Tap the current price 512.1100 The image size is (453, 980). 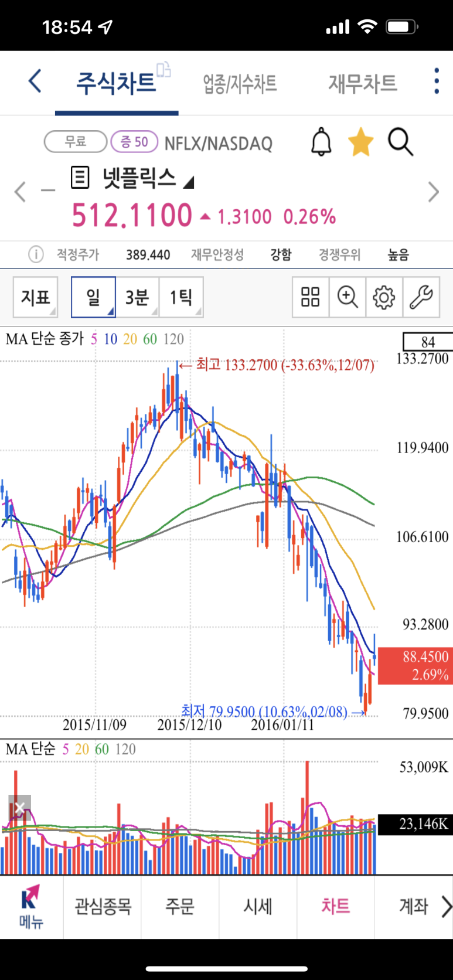(132, 215)
